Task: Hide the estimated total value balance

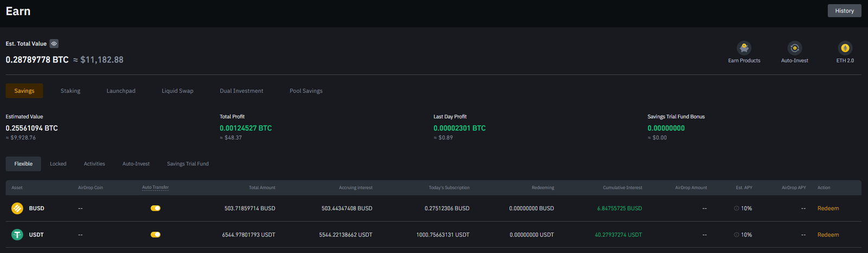Action: tap(54, 43)
